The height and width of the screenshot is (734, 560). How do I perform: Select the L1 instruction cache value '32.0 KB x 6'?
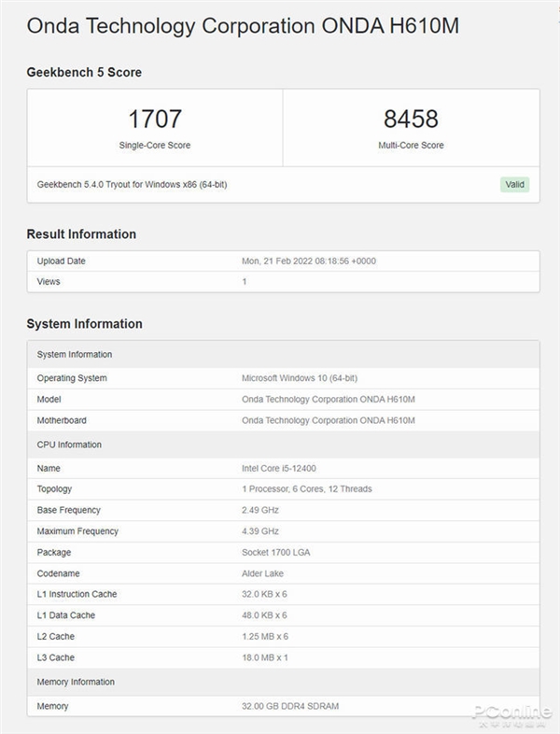tap(264, 594)
